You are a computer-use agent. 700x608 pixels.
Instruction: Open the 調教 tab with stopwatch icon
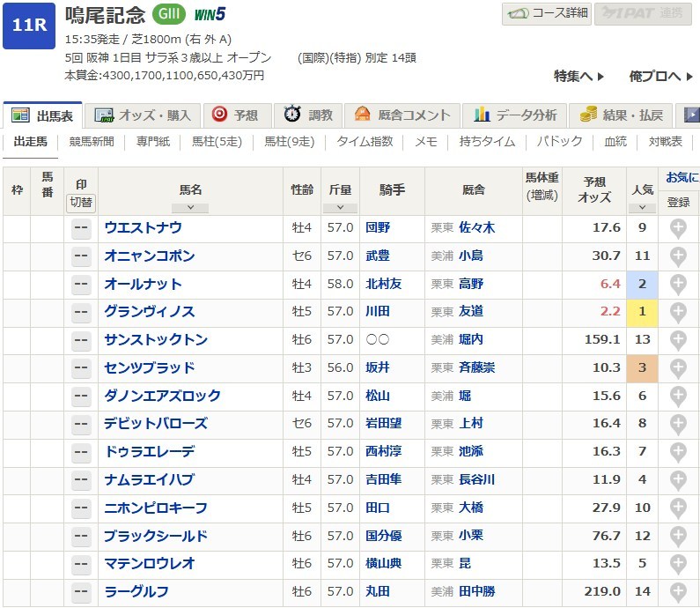pyautogui.click(x=308, y=115)
